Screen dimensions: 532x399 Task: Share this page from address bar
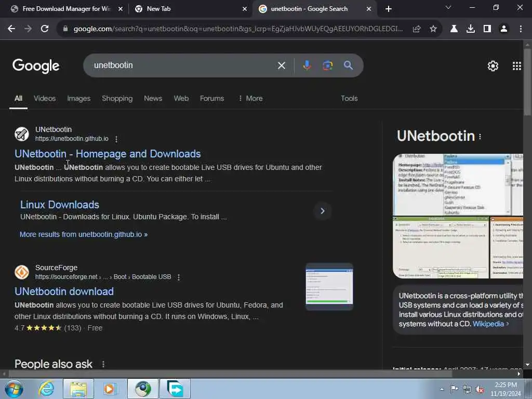pos(417,29)
